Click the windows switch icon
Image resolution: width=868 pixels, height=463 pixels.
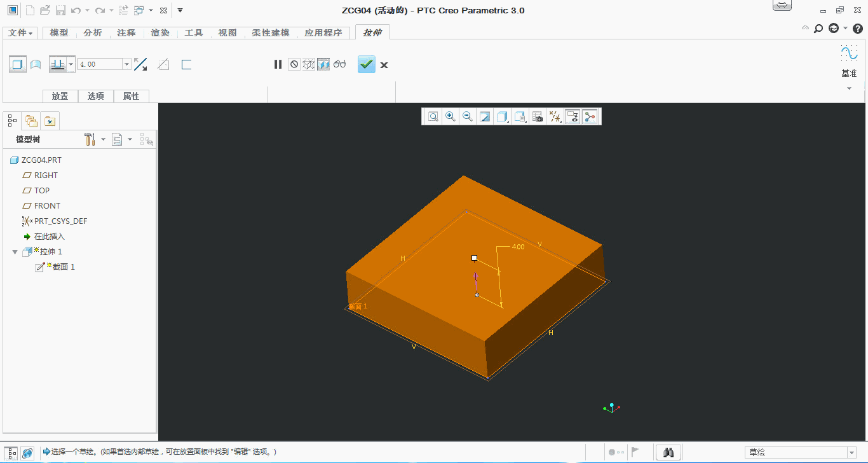[x=139, y=10]
